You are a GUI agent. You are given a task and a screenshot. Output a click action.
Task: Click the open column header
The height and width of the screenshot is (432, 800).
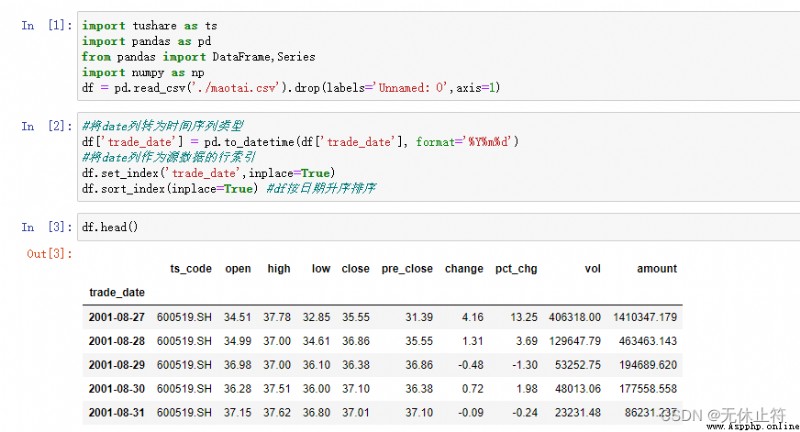238,269
